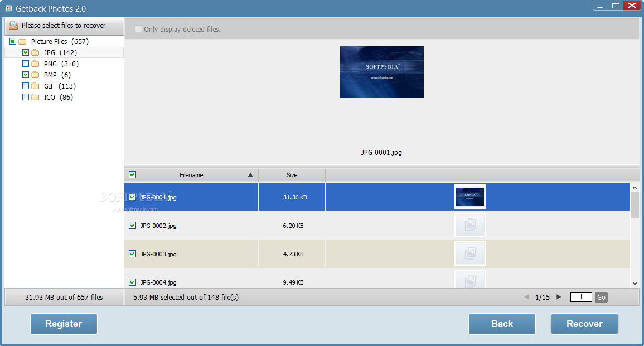Click the file list scroll down arrow
644x346 pixels.
tap(635, 283)
